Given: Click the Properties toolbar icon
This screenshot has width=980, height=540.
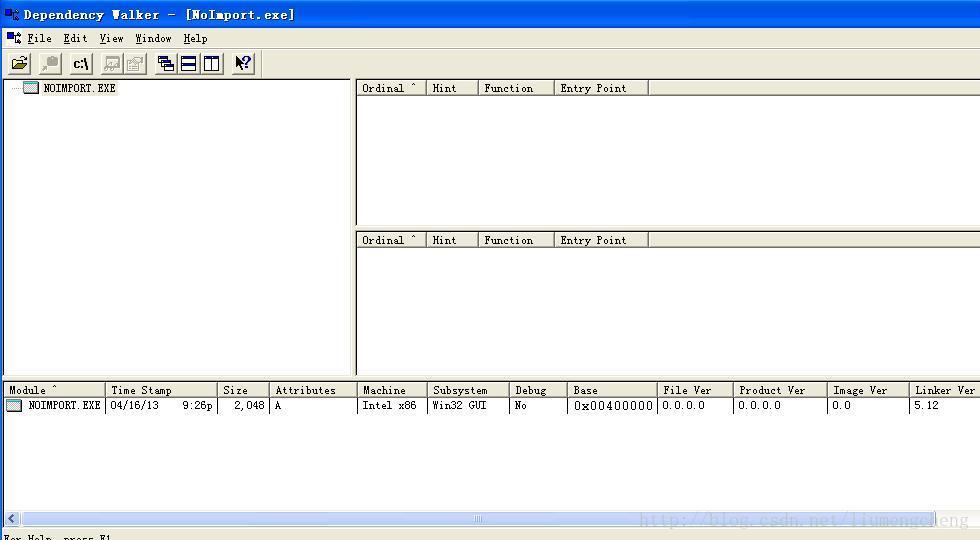Looking at the screenshot, I should [135, 63].
